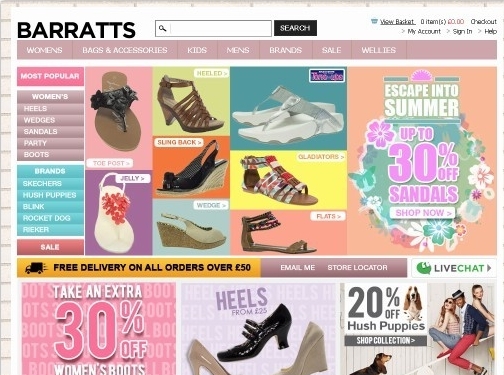Click the WEDGE label

pos(211,205)
